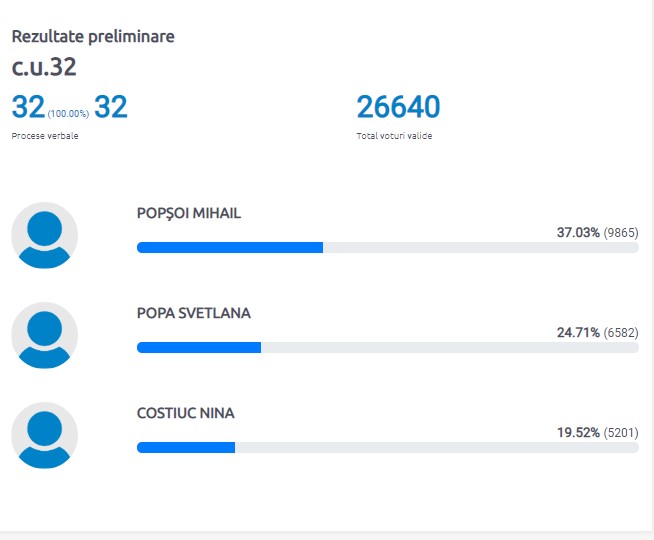Click the 19.52% (5201) result
This screenshot has height=540, width=654.
597,432
